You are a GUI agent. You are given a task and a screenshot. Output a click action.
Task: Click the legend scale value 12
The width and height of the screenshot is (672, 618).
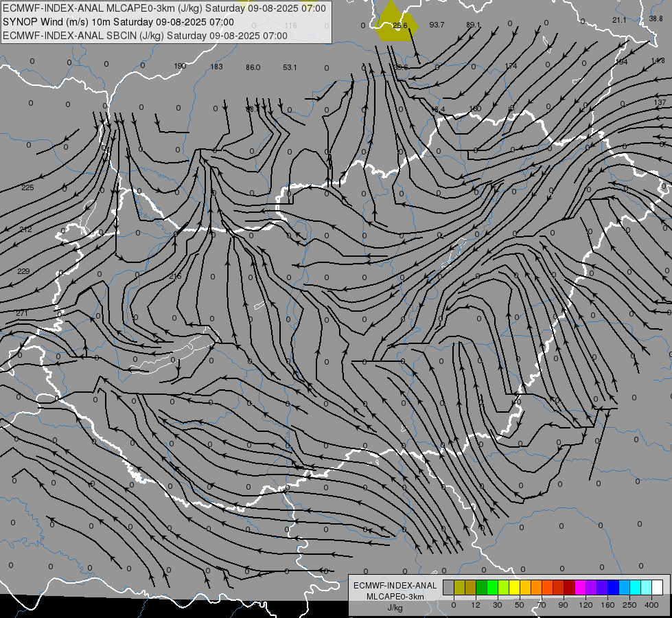click(476, 605)
